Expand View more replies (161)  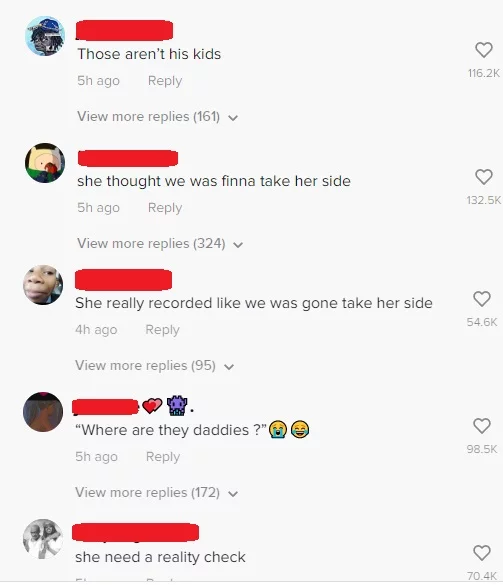click(157, 117)
